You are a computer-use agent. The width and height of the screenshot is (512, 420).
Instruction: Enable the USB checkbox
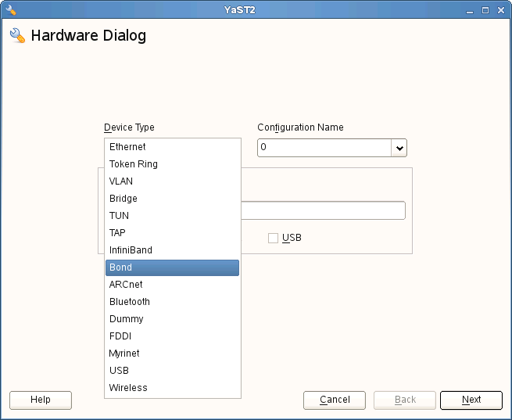pyautogui.click(x=273, y=238)
